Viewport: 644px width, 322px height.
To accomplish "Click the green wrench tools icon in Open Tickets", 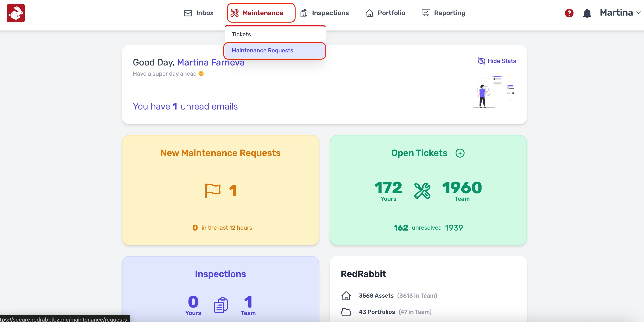I will click(422, 191).
